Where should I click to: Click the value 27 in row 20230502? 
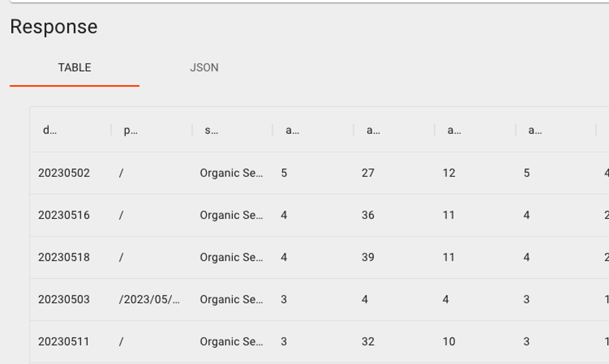coord(368,173)
